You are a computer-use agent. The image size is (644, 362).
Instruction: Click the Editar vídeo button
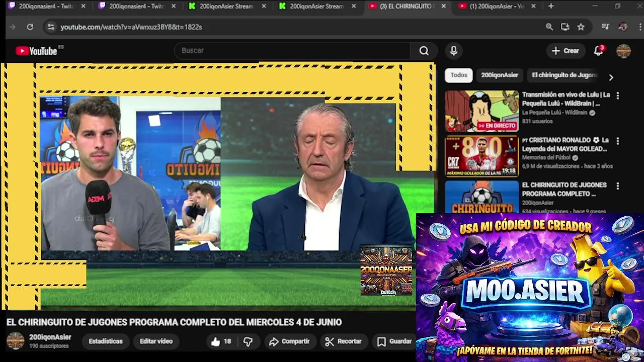156,342
